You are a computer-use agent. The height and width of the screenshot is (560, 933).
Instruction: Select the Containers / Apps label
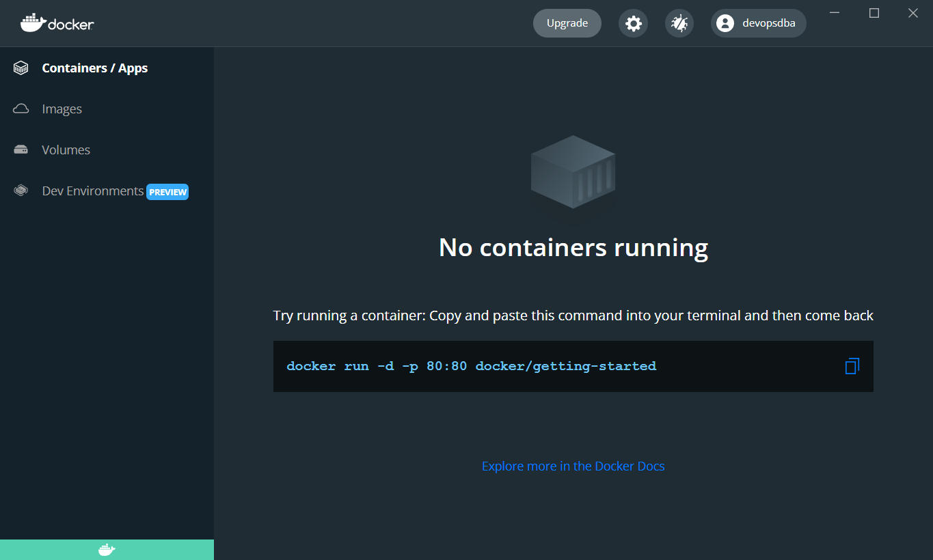(95, 68)
